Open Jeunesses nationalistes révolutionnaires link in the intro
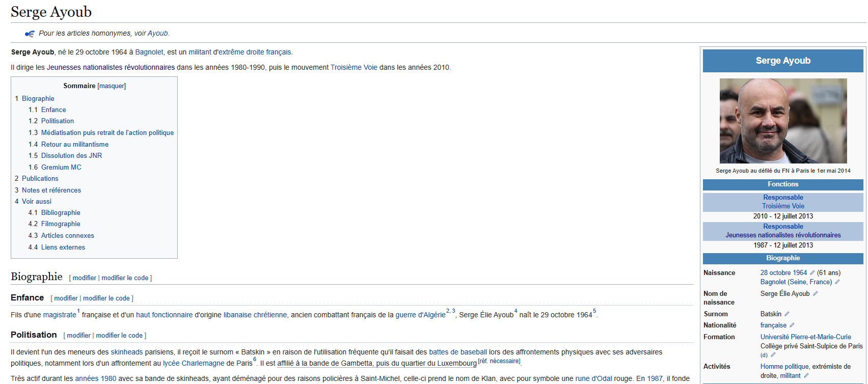This screenshot has width=868, height=384. (x=111, y=68)
